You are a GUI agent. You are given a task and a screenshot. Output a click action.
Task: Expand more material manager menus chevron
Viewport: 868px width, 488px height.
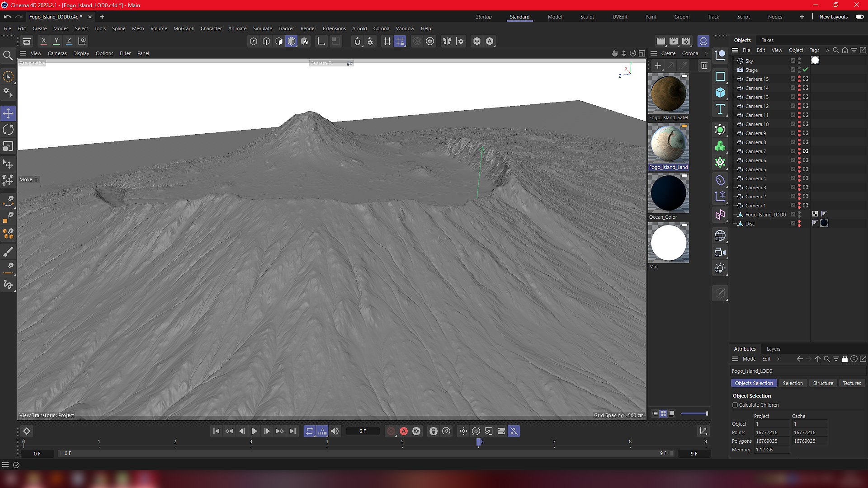coord(706,53)
